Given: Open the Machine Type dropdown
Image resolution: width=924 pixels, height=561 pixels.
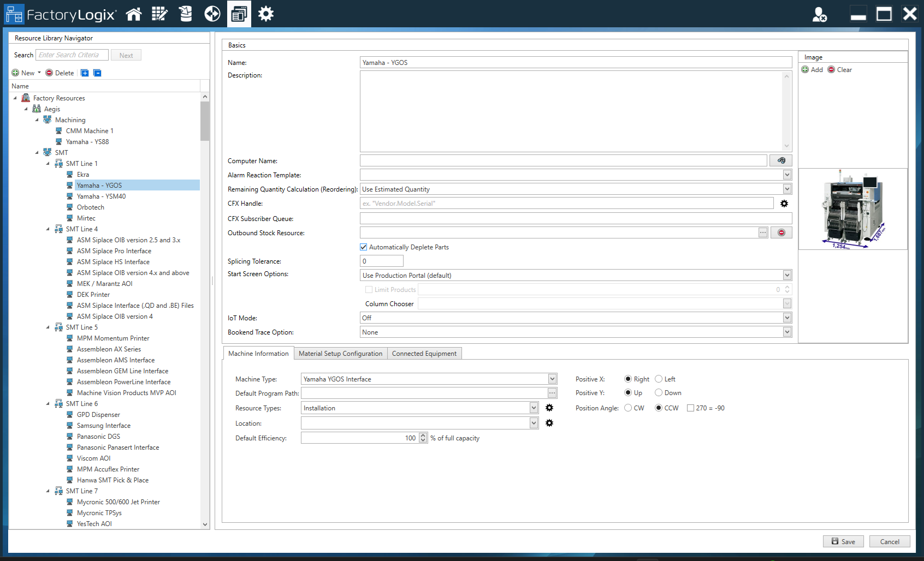Looking at the screenshot, I should point(552,379).
